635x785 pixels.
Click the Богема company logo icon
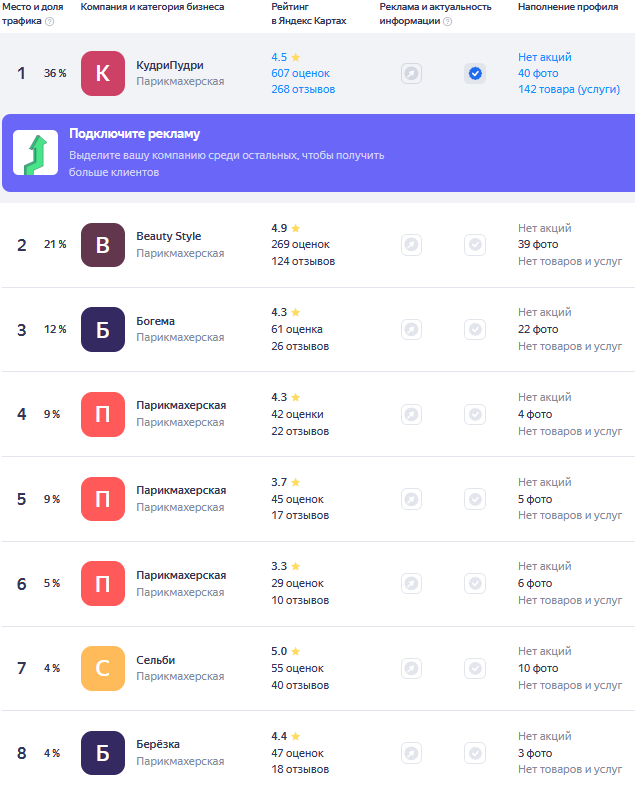click(x=103, y=329)
